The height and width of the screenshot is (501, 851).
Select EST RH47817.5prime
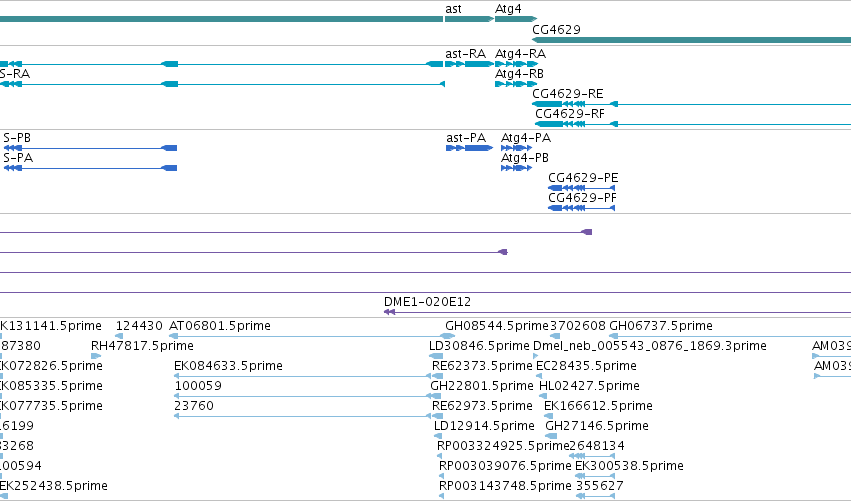click(142, 346)
